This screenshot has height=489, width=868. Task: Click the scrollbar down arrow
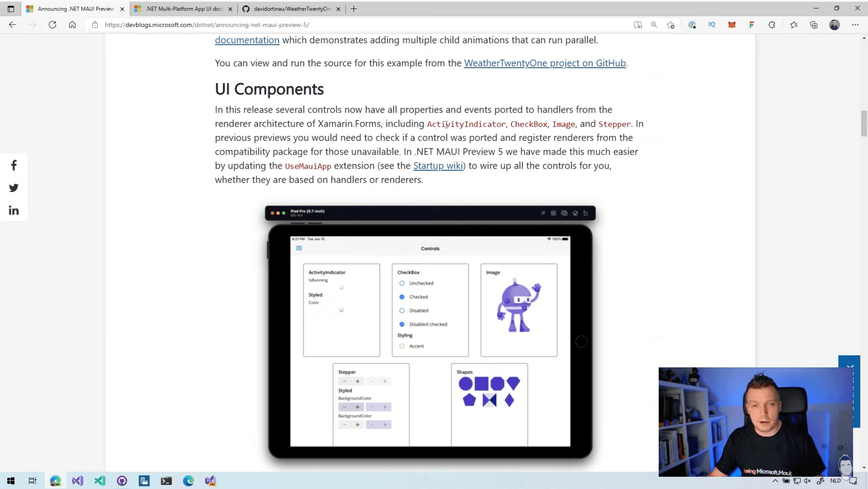point(864,467)
